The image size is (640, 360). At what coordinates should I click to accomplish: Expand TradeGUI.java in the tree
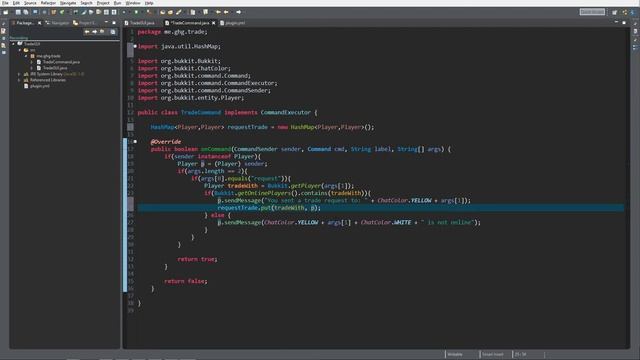point(32,68)
